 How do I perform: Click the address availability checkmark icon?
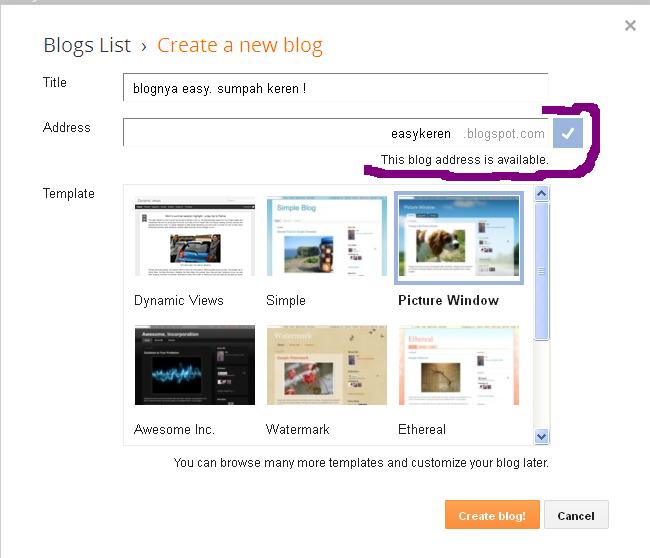click(x=568, y=133)
